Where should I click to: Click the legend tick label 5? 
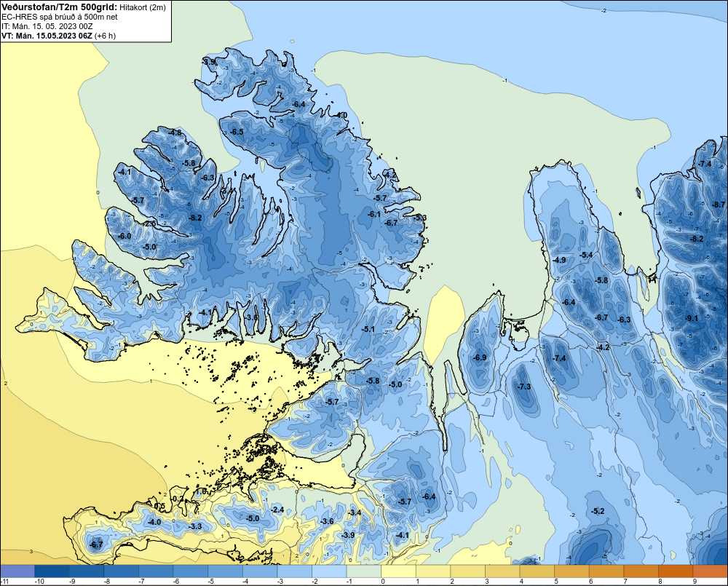[555, 582]
